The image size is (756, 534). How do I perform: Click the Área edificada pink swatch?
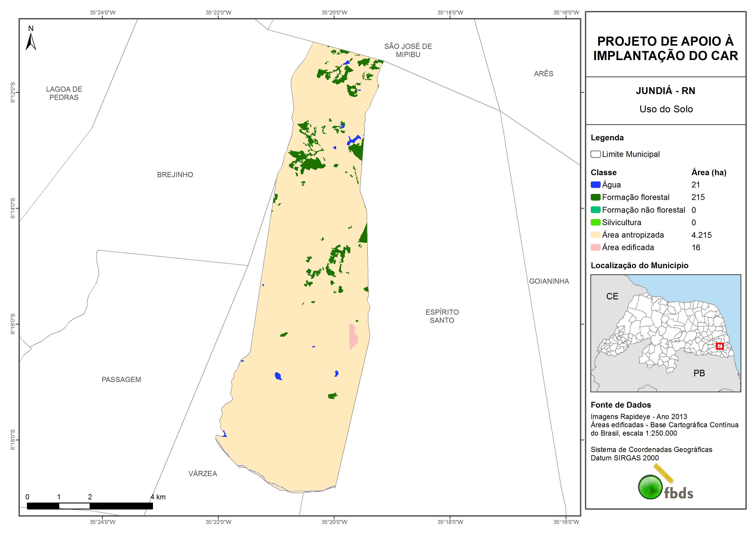pos(595,248)
